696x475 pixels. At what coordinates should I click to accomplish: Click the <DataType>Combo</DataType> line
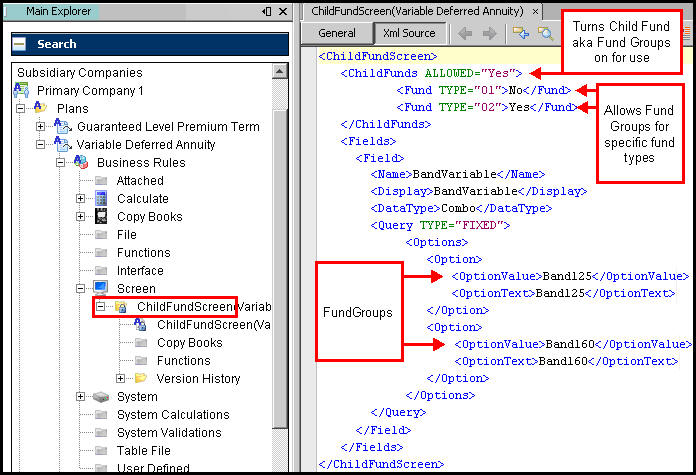(461, 208)
